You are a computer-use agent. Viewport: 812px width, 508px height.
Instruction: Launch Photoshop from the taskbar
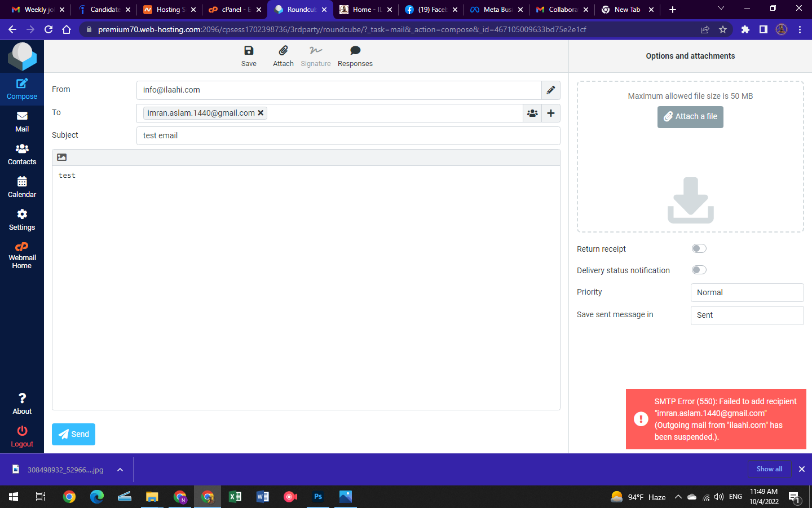point(317,497)
